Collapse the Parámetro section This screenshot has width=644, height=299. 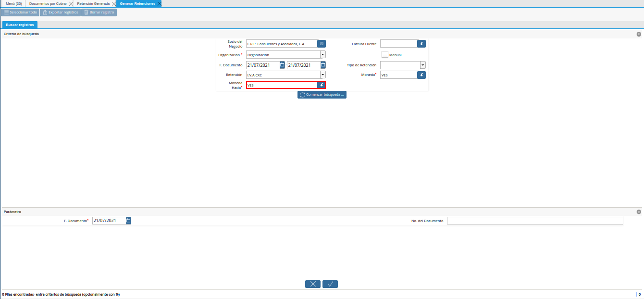point(639,212)
